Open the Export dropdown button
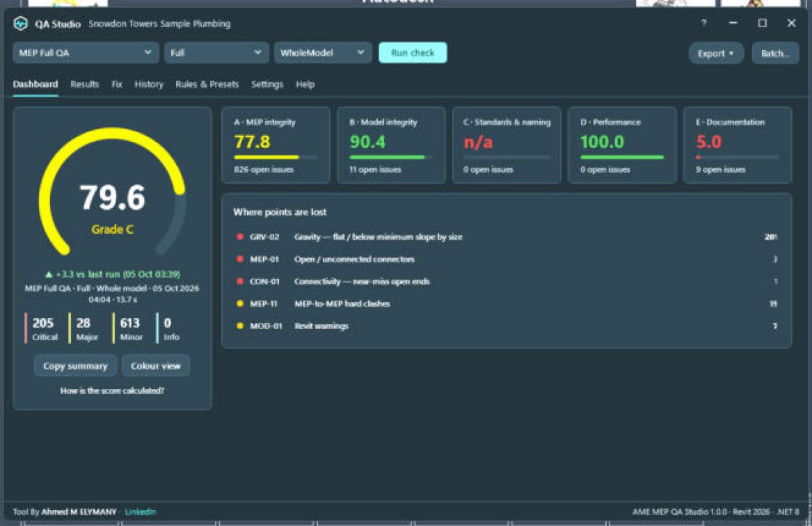The image size is (812, 526). 716,54
